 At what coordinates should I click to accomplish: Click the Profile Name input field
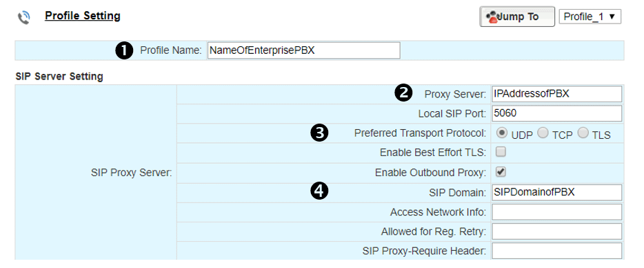click(x=303, y=50)
